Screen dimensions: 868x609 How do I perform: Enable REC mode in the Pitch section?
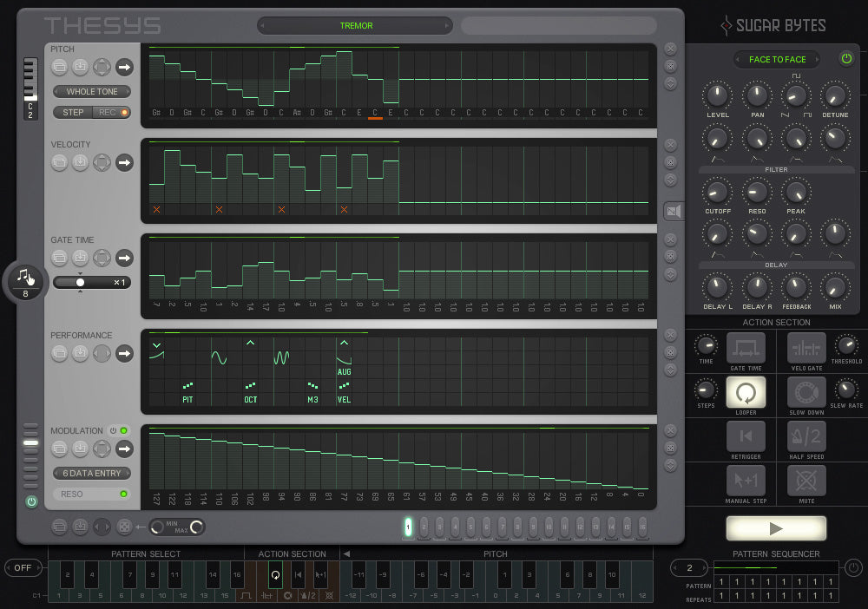point(110,112)
